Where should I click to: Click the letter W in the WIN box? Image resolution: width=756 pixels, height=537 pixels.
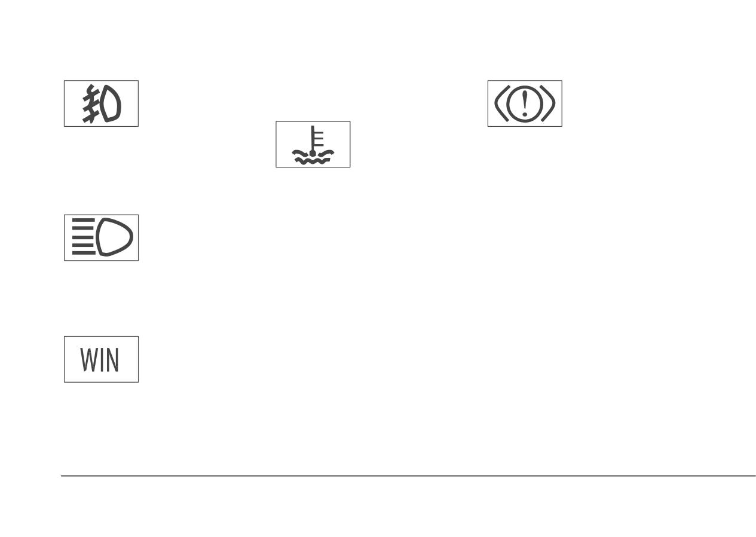pyautogui.click(x=88, y=360)
